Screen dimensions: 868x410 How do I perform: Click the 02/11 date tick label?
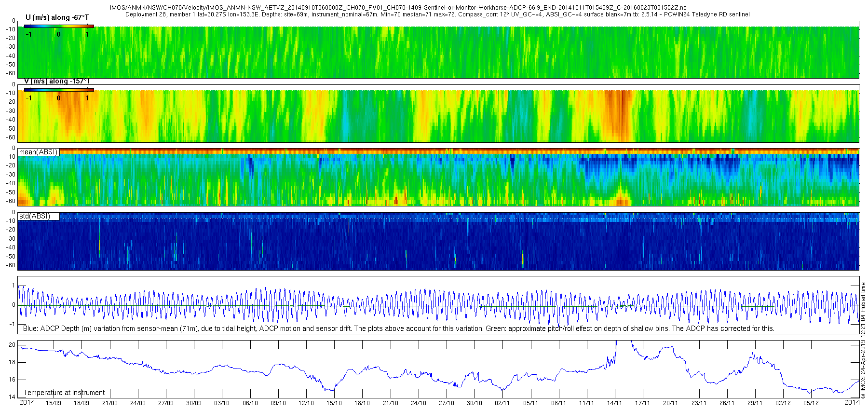502,403
